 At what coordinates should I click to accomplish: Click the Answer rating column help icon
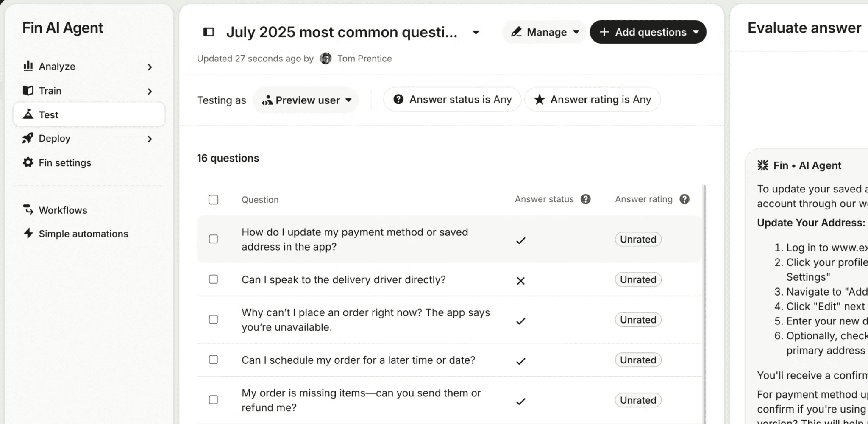(684, 199)
